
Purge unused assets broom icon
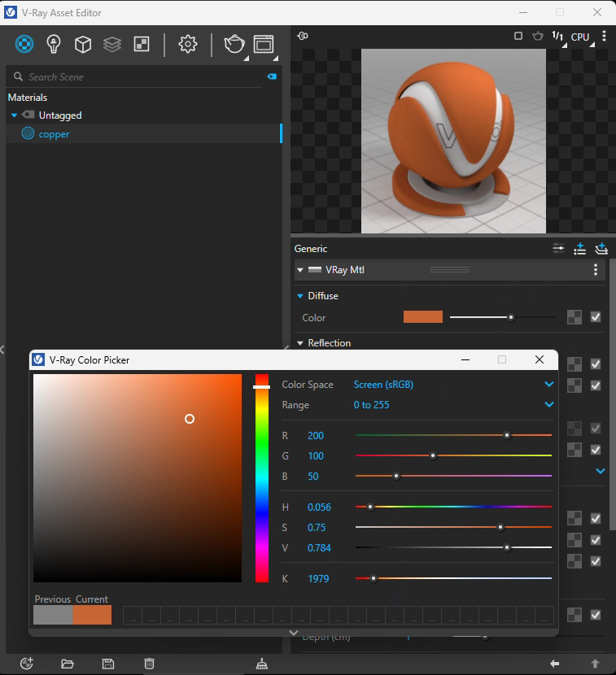coord(262,664)
